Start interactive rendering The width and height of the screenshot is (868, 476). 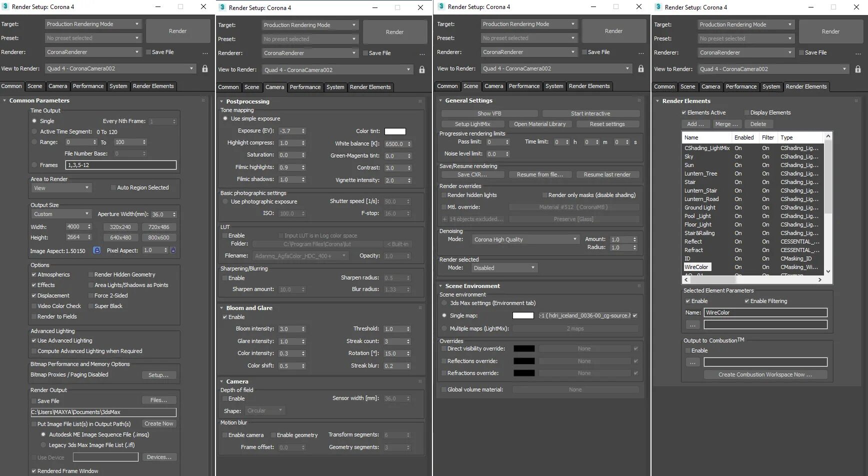(590, 113)
